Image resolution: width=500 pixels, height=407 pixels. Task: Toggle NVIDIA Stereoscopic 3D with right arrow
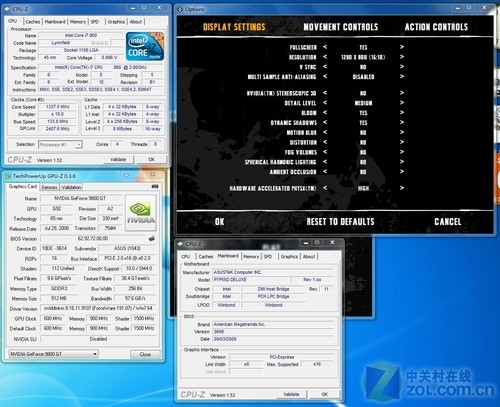[x=402, y=93]
